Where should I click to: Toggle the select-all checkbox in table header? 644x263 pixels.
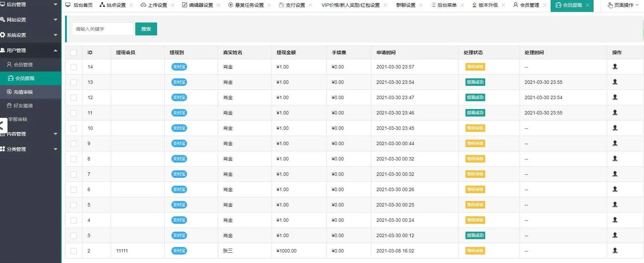click(74, 52)
